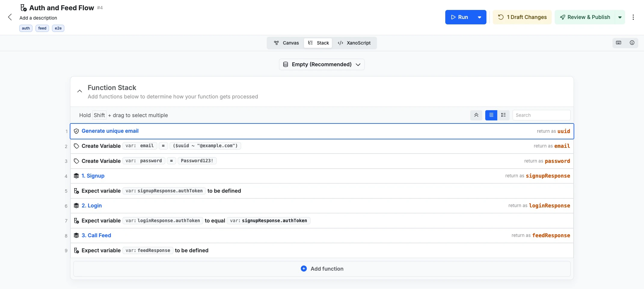644x289 pixels.
Task: Open the Empty (Recommended) data source dropdown
Action: [322, 64]
